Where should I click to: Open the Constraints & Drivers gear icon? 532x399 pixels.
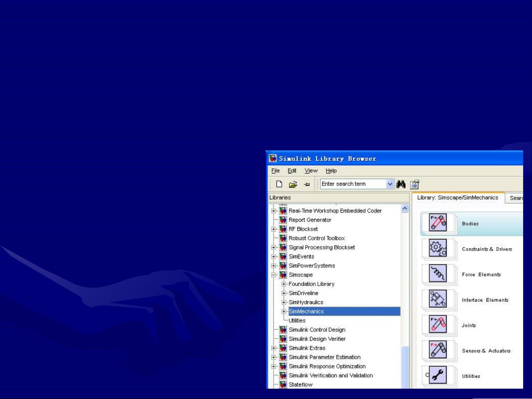pyautogui.click(x=438, y=248)
